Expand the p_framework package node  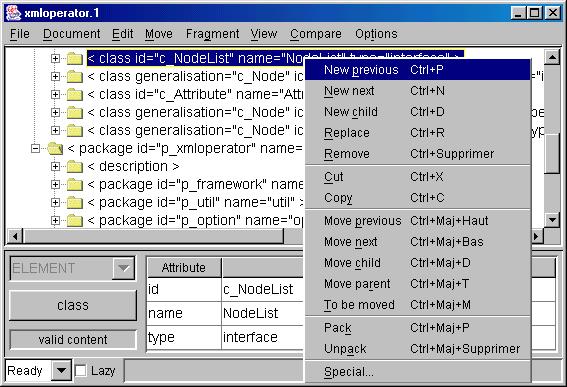(x=55, y=184)
